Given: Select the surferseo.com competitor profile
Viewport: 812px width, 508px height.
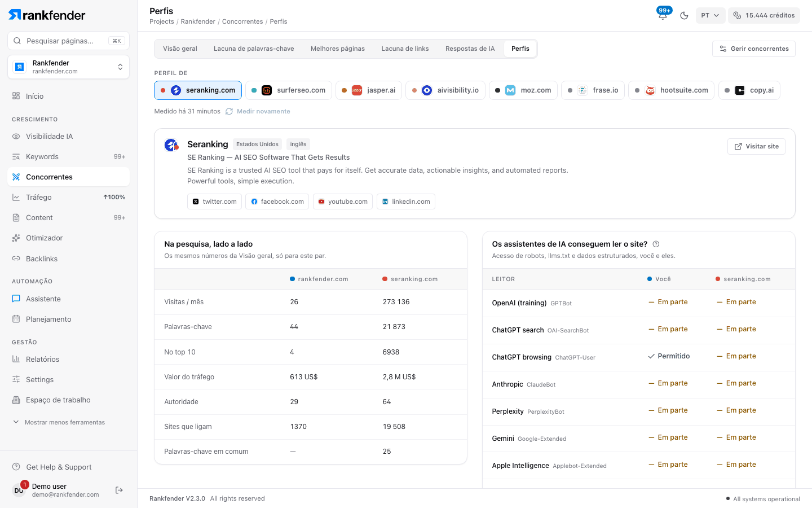Looking at the screenshot, I should point(289,90).
